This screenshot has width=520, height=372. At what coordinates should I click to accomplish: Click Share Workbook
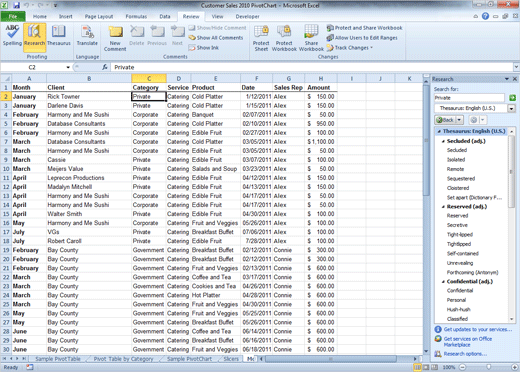click(311, 38)
